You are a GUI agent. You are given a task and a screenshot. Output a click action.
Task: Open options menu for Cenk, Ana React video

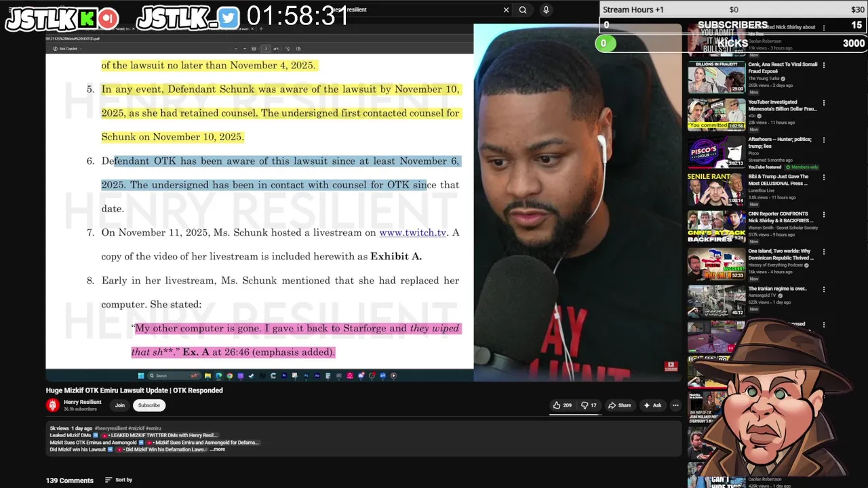824,65
